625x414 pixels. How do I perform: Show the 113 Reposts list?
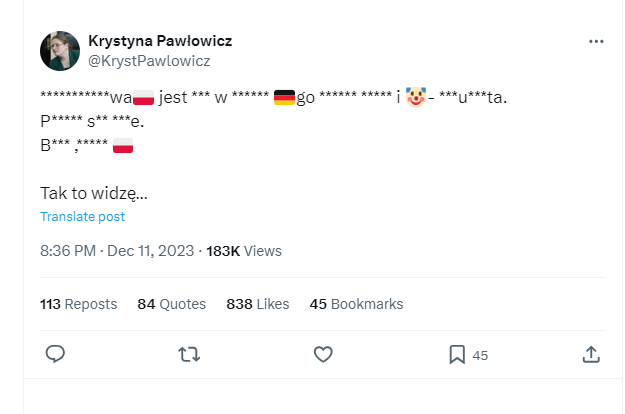point(78,304)
